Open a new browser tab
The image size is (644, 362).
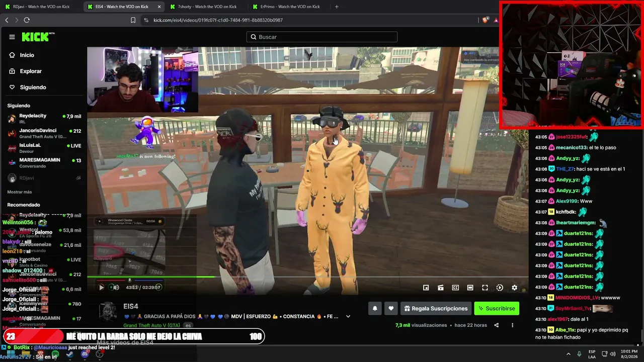pos(337,7)
